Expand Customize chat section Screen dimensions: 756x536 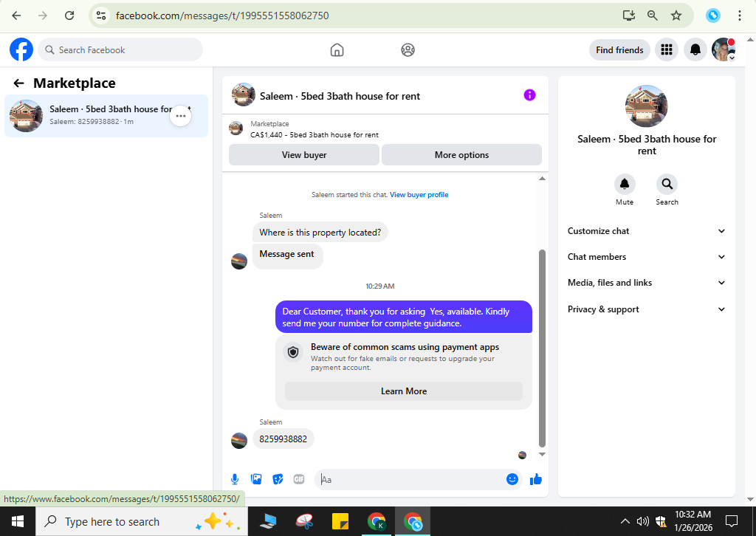click(x=647, y=231)
